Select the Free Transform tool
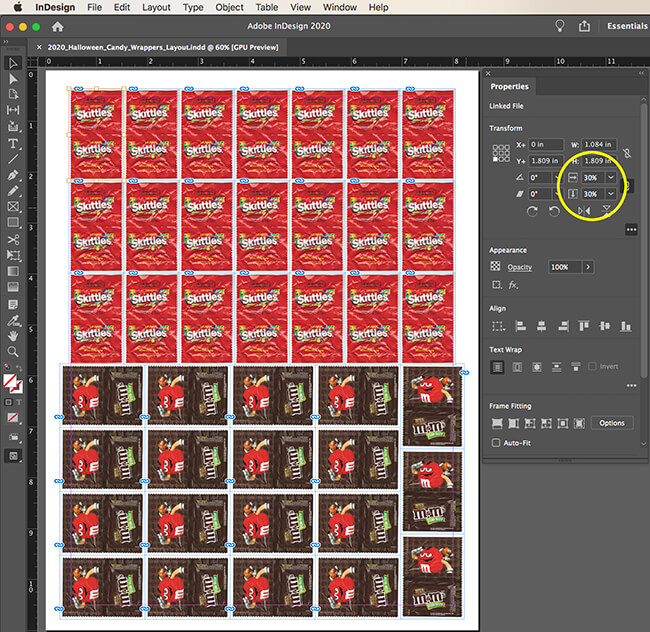650x632 pixels. (x=13, y=255)
